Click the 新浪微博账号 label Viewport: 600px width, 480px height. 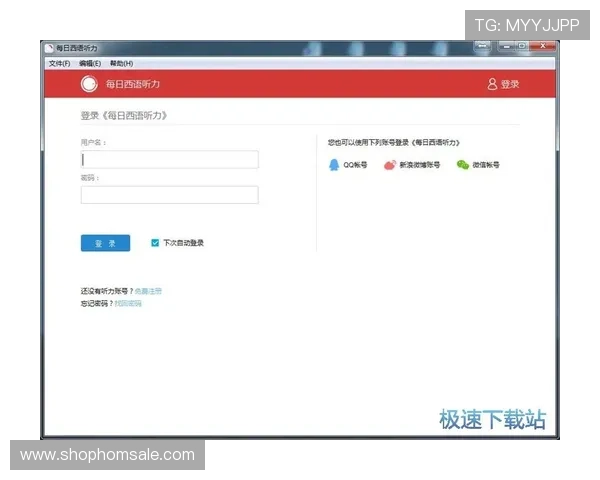pos(419,165)
